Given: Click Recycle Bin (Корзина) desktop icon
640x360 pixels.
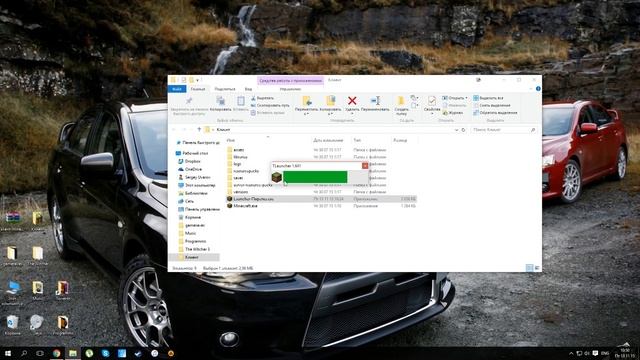Looking at the screenshot, I should (x=12, y=325).
